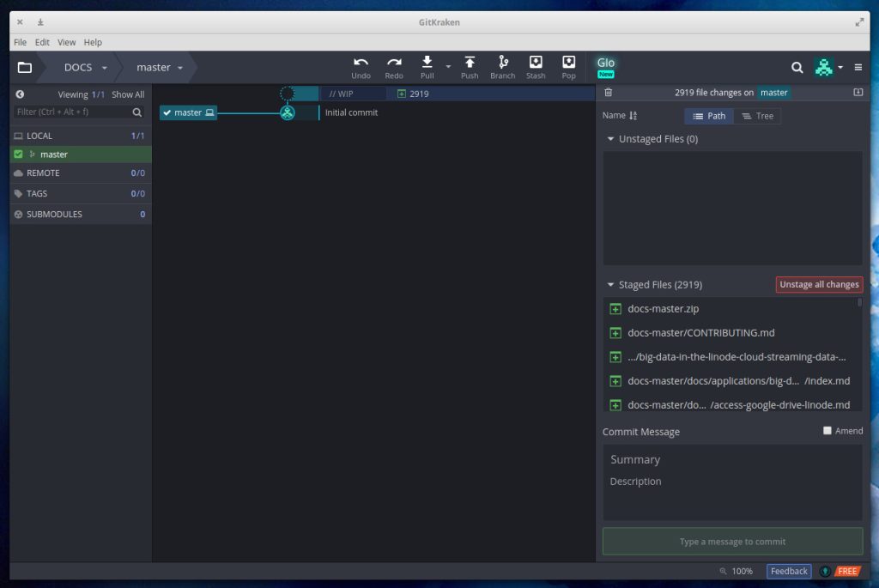
Task: Click Unstage all changes button
Action: 819,285
